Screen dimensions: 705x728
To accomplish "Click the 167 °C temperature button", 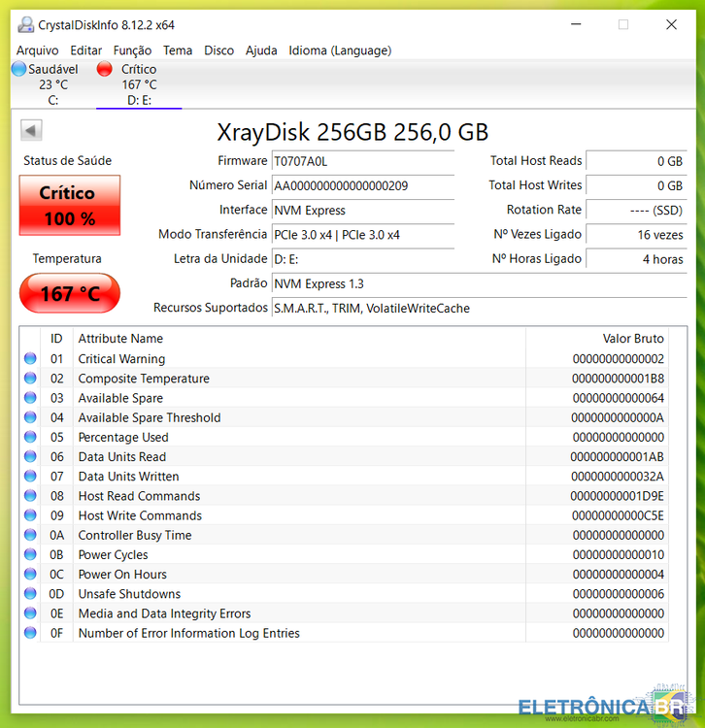I will 70,293.
